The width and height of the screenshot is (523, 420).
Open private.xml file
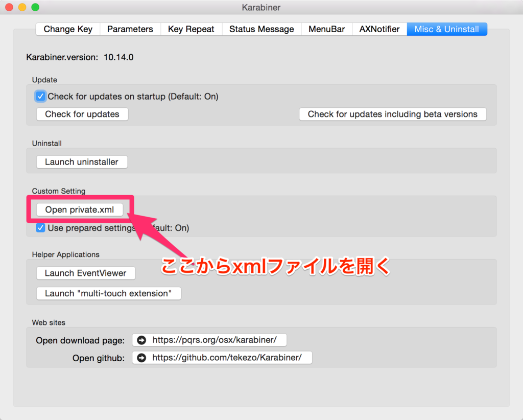coord(79,209)
